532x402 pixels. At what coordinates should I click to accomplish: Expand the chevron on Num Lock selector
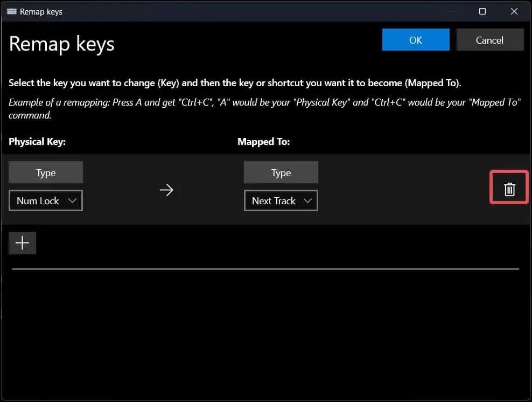(x=73, y=200)
